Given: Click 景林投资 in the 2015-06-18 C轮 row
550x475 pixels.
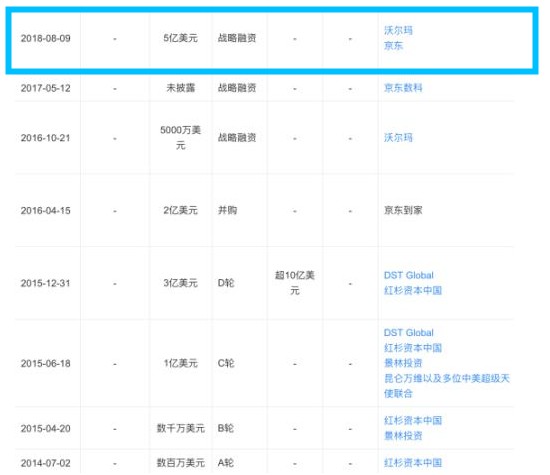Looking at the screenshot, I should pos(403,363).
